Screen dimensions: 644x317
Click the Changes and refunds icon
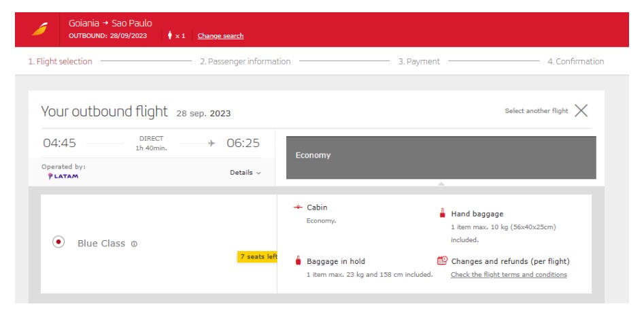[x=442, y=261]
